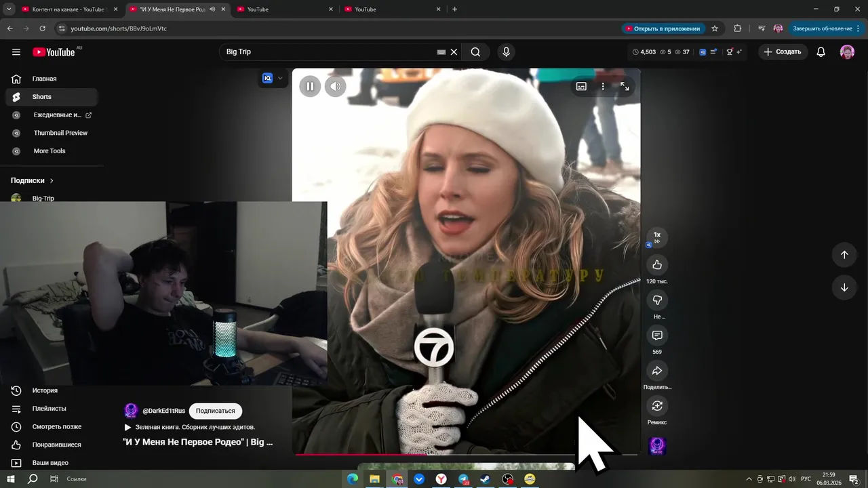Open Thumbnail Preview in the sidebar

(52, 133)
